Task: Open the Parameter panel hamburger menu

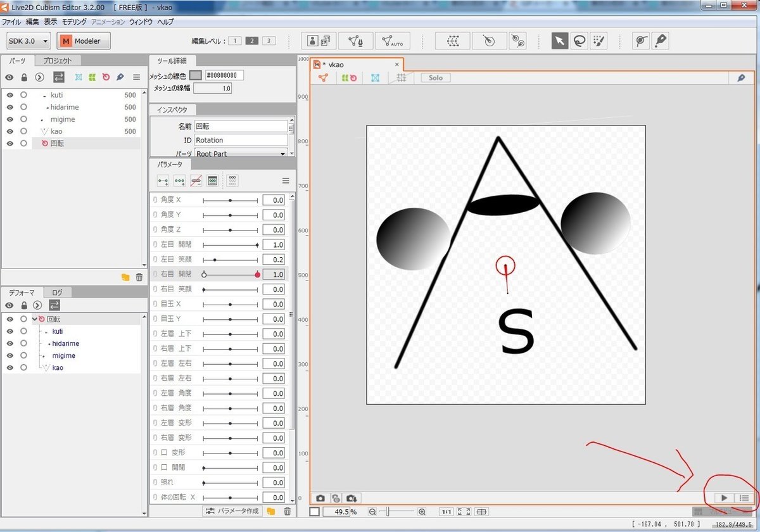Action: [x=286, y=180]
